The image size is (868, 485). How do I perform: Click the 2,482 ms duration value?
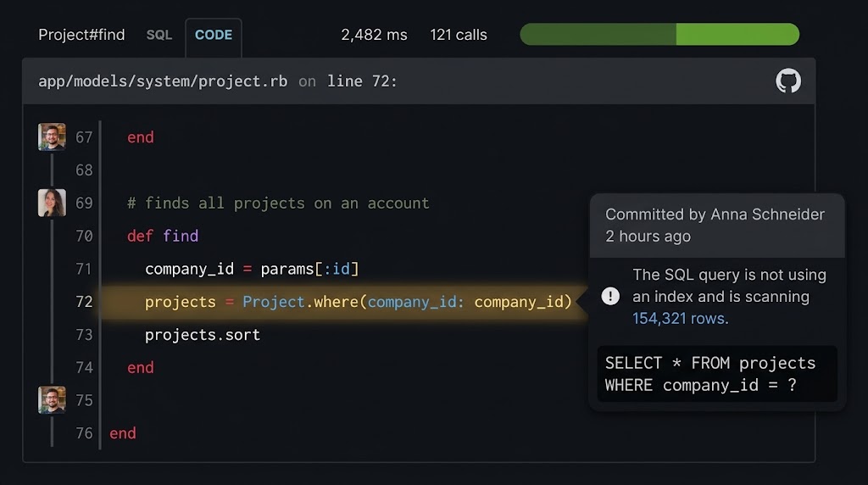[374, 35]
